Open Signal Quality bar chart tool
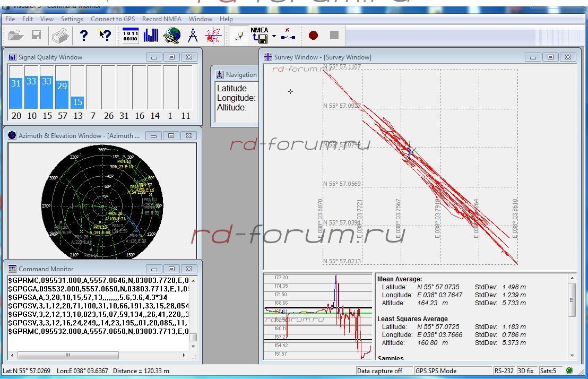The height and width of the screenshot is (379, 588). [x=151, y=36]
